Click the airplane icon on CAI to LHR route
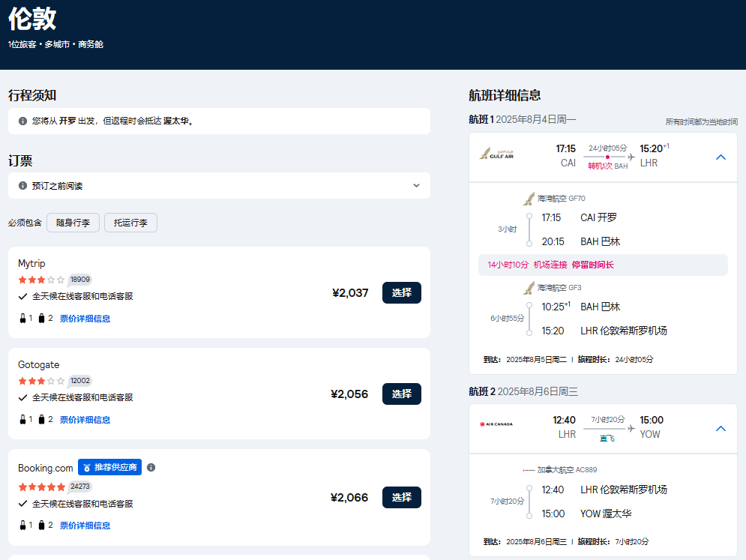The height and width of the screenshot is (560, 746). 631,157
